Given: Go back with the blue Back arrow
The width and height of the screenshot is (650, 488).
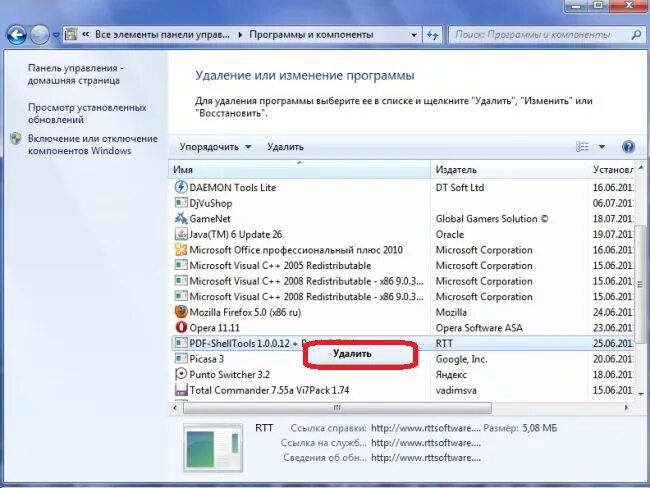Looking at the screenshot, I should (x=17, y=35).
